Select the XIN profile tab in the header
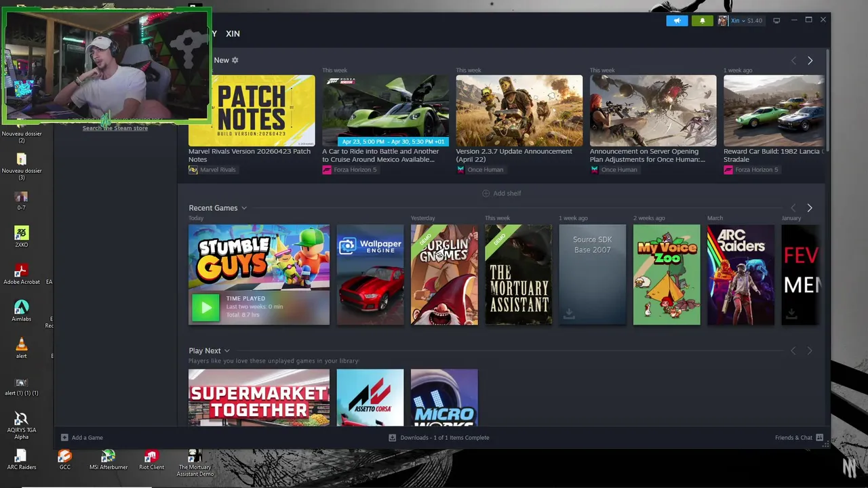This screenshot has height=488, width=868. (233, 33)
